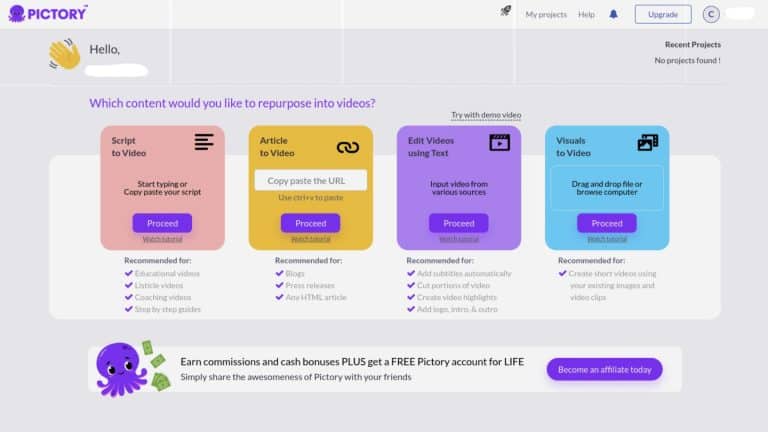Screen dimensions: 768x432
Task: Click the Step by step guides recommendation
Action: tap(168, 309)
